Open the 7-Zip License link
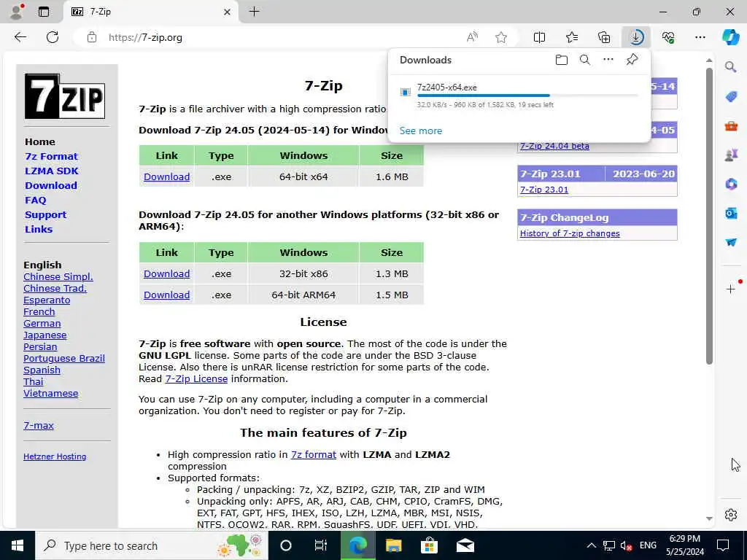 196,379
